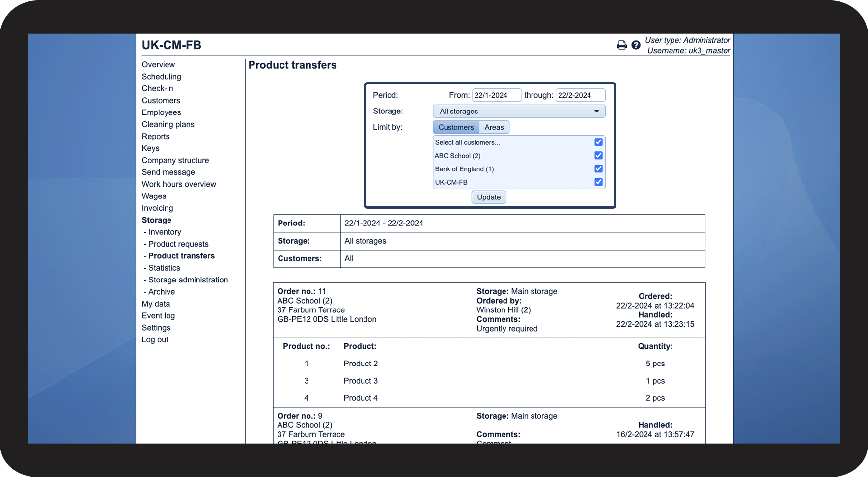The width and height of the screenshot is (868, 477).
Task: Uncheck the ABC School (2) checkbox
Action: coord(598,155)
